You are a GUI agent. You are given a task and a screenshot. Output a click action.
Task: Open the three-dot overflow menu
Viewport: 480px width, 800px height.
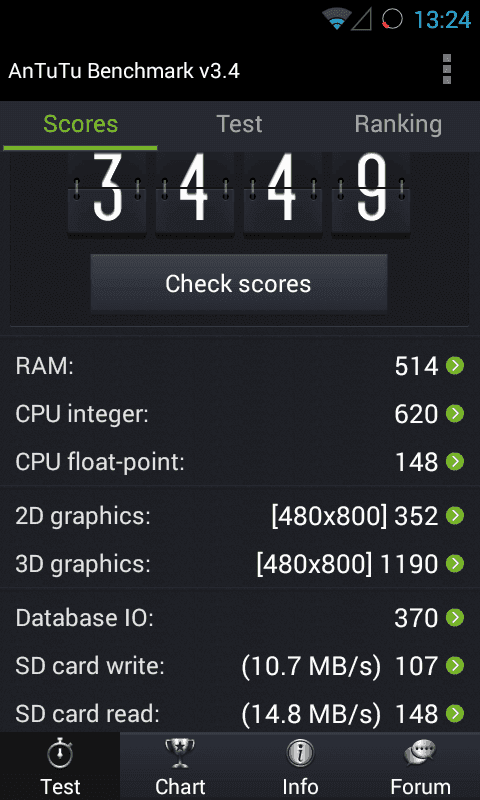(x=447, y=69)
